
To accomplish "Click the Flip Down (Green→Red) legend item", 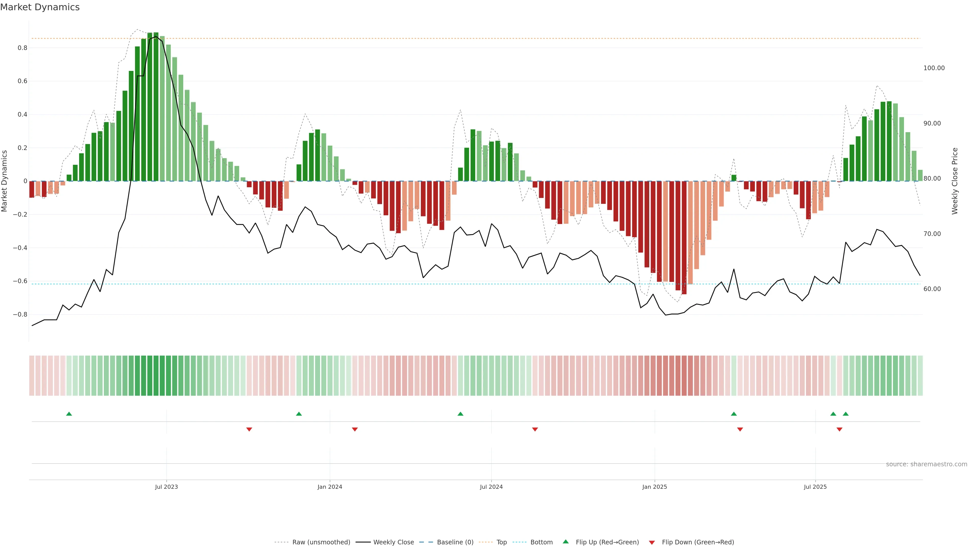I will click(x=698, y=542).
